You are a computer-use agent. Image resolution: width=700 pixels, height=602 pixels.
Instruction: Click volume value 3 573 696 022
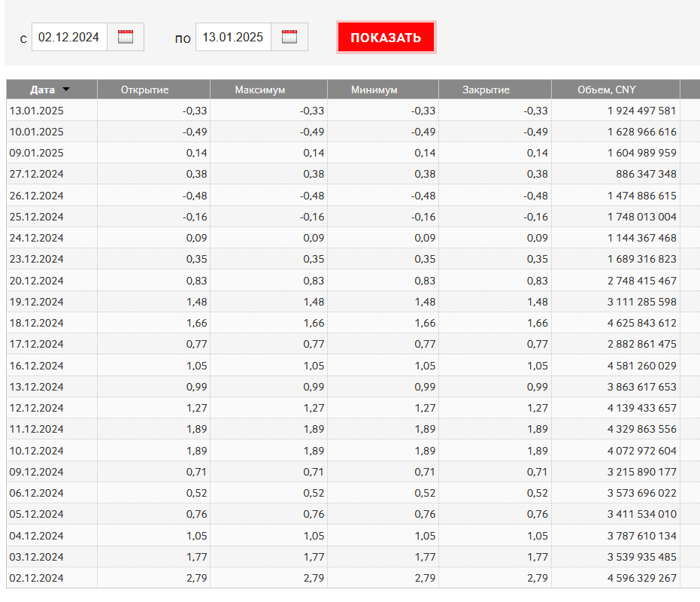pyautogui.click(x=641, y=492)
